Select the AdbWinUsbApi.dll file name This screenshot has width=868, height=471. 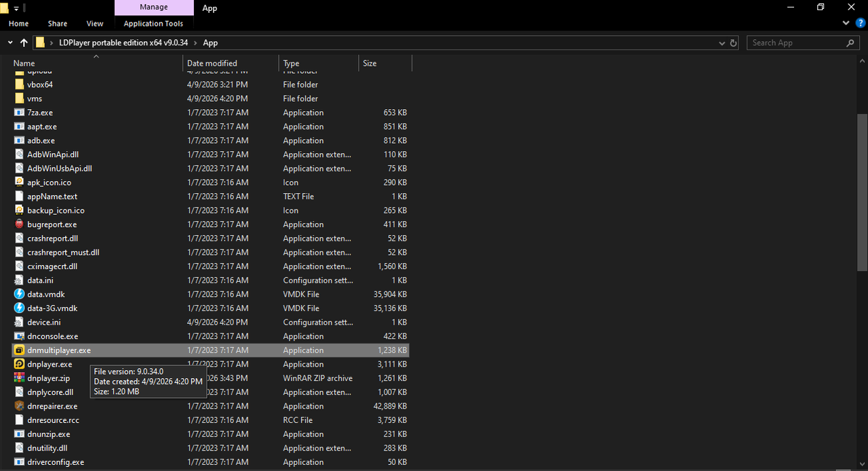point(60,169)
